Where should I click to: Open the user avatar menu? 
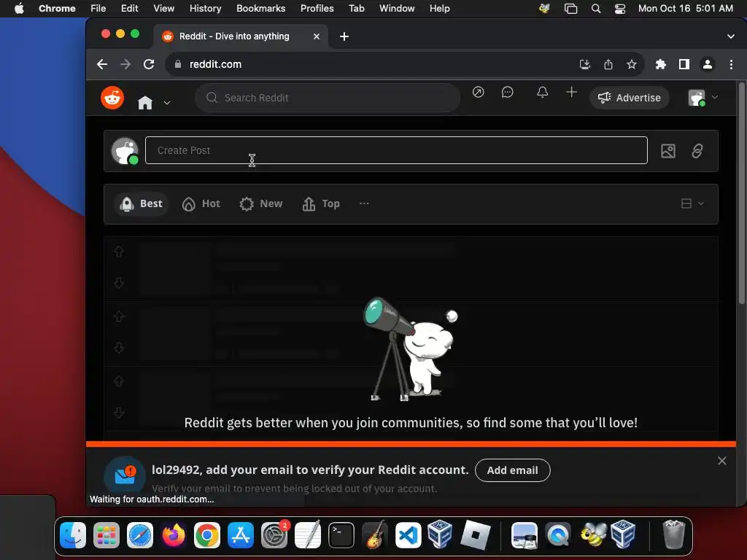coord(703,98)
